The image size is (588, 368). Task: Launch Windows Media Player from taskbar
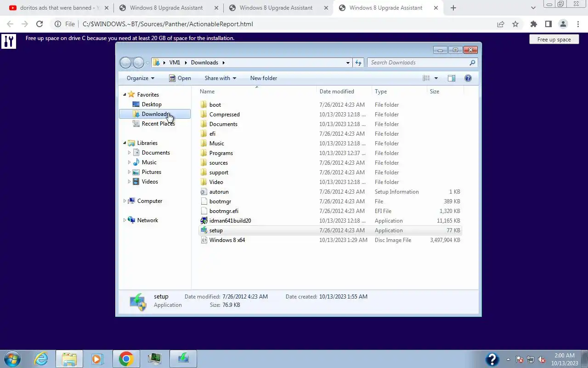[x=97, y=359]
